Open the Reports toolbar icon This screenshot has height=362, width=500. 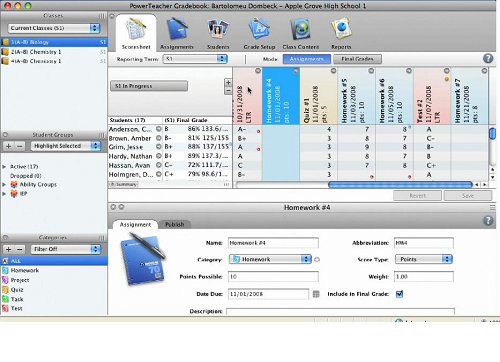click(341, 30)
